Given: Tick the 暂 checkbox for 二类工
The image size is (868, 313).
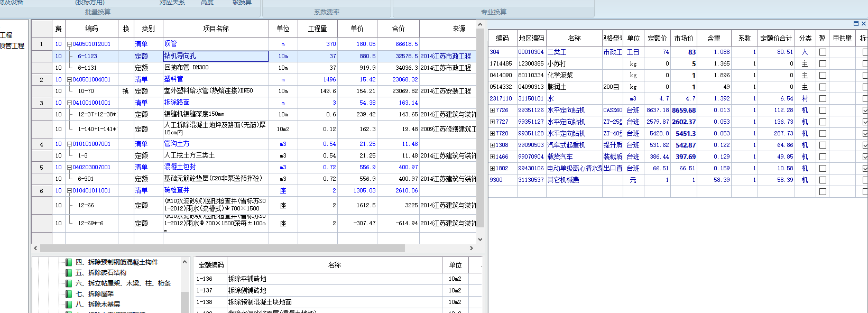Looking at the screenshot, I should (823, 52).
